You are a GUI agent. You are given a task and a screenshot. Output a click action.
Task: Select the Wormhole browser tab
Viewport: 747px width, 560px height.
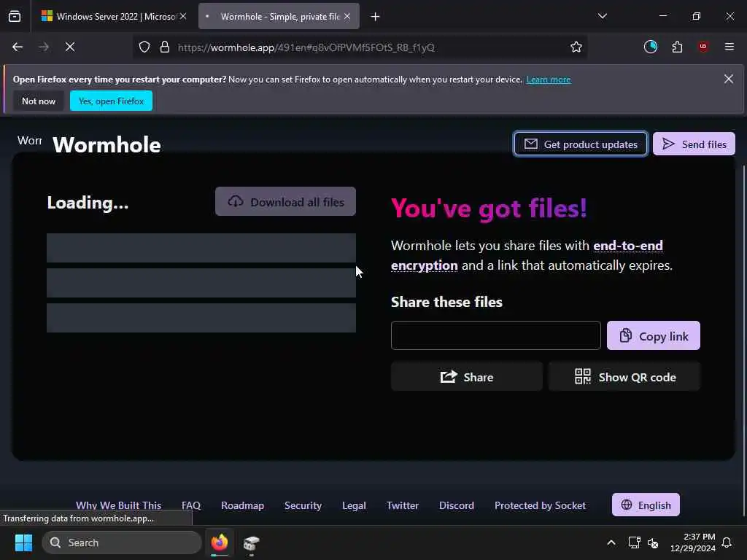(279, 16)
